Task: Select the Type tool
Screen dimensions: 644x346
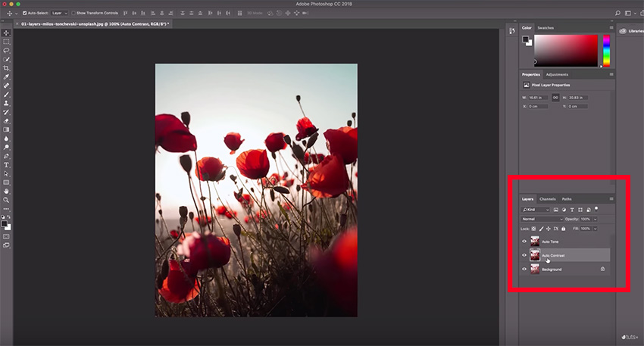Action: tap(7, 164)
